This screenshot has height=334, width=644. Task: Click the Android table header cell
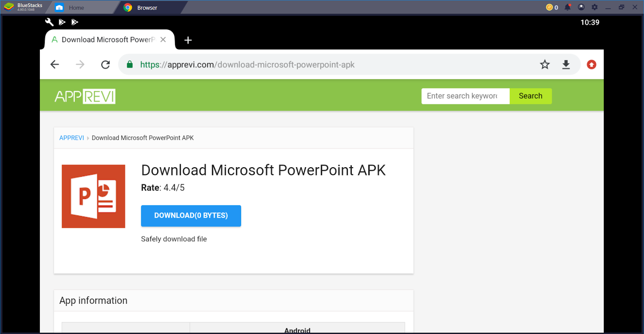point(297,328)
